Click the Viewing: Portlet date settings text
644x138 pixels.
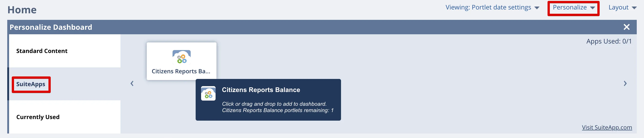[x=488, y=7]
